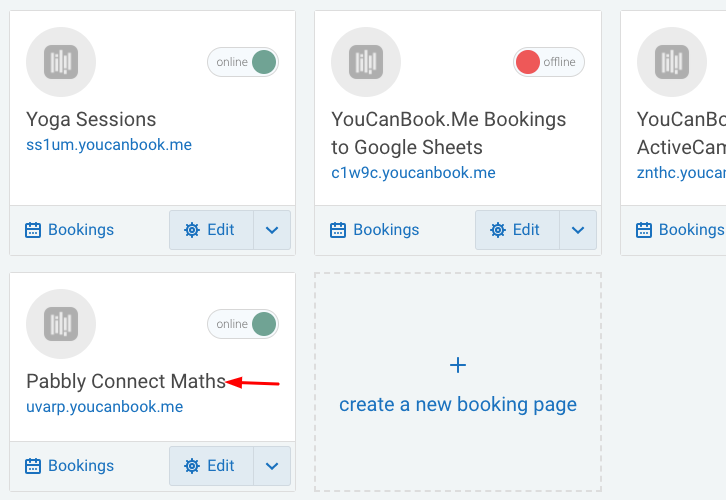
Task: Open Google Sheets page Edit dropdown arrow
Action: (578, 230)
